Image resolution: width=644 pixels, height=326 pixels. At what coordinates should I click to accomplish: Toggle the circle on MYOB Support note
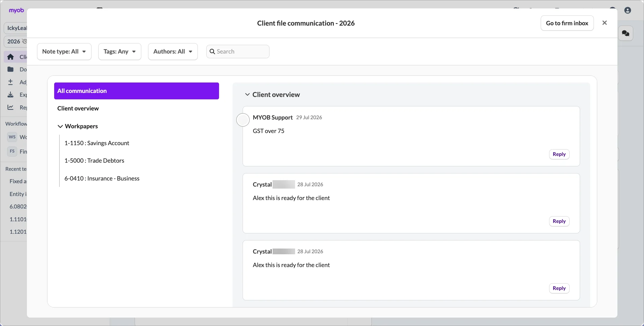point(243,120)
